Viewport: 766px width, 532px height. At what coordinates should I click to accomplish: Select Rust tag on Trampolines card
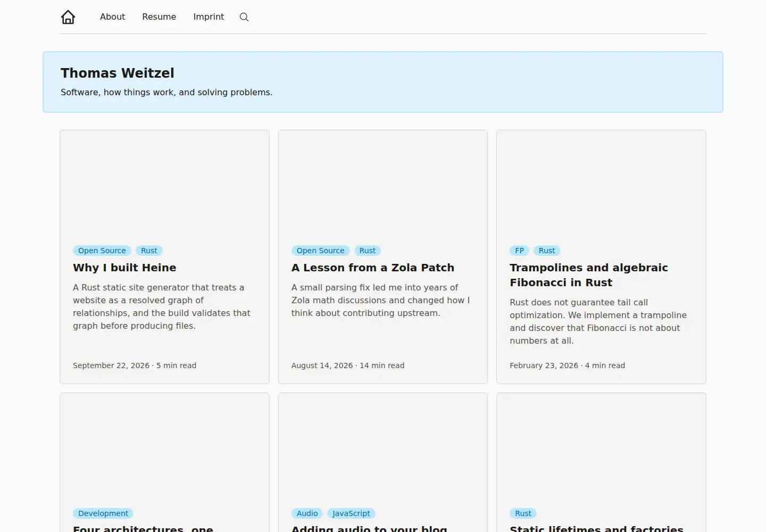click(547, 251)
